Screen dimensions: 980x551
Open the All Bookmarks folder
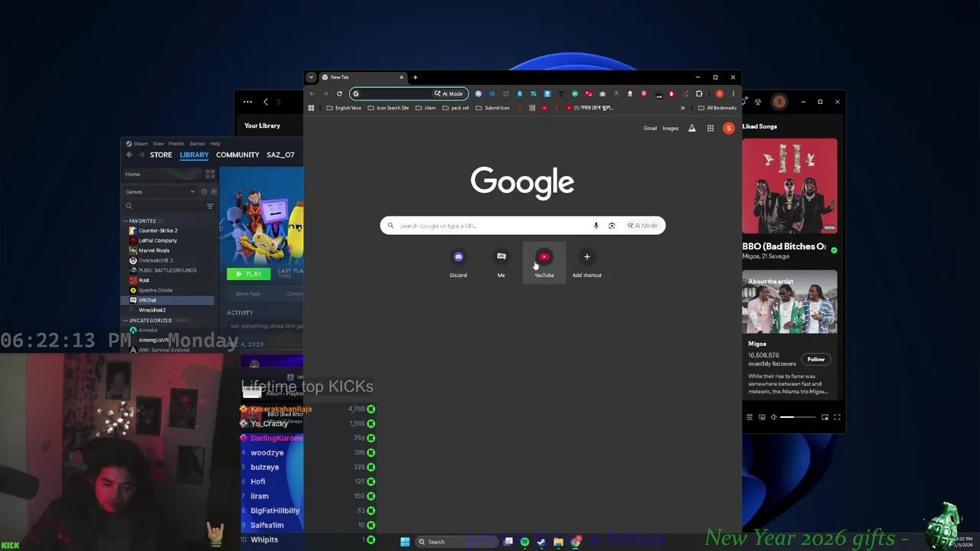pyautogui.click(x=717, y=108)
